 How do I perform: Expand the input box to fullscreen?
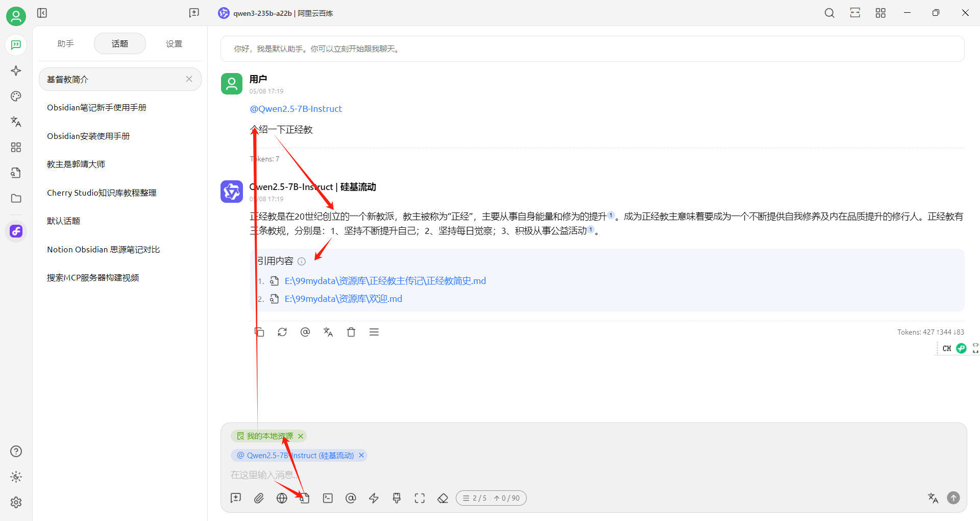click(420, 498)
